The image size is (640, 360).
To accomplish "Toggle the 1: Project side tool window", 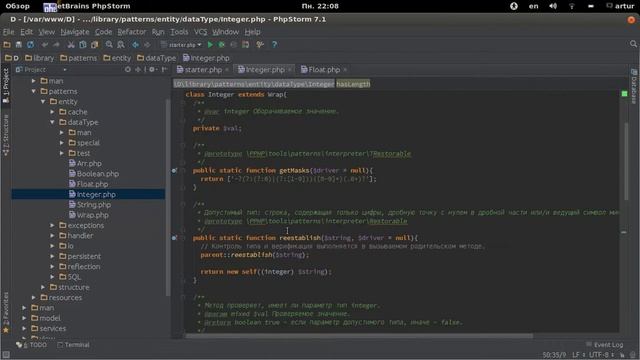I will pyautogui.click(x=6, y=86).
